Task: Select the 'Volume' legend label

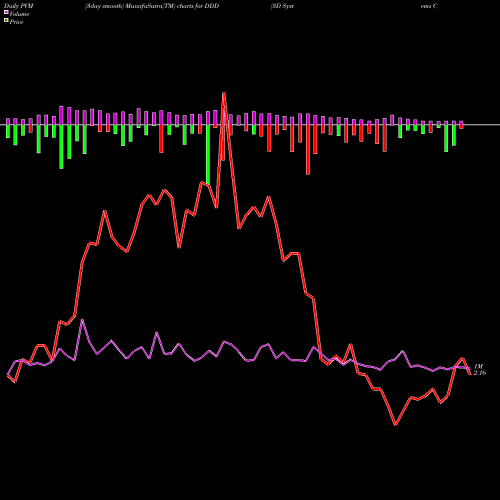Action: (19, 14)
